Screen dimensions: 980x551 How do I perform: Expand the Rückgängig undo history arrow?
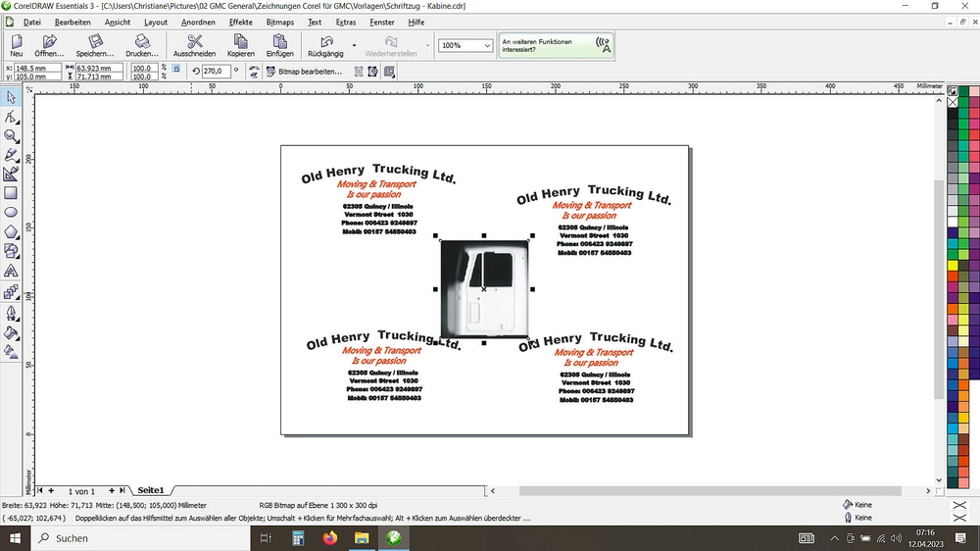(354, 45)
